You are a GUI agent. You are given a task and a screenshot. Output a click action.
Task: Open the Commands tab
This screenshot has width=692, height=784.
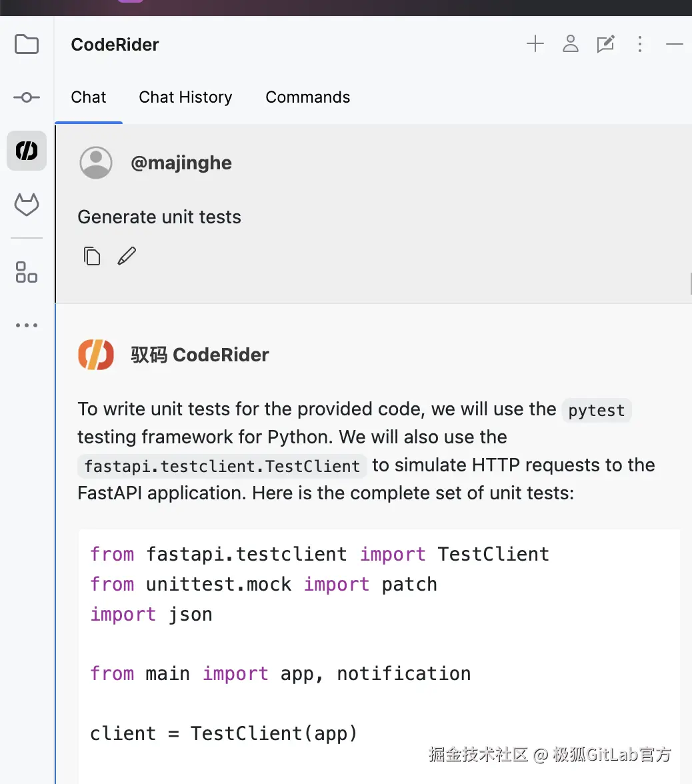[x=307, y=97]
